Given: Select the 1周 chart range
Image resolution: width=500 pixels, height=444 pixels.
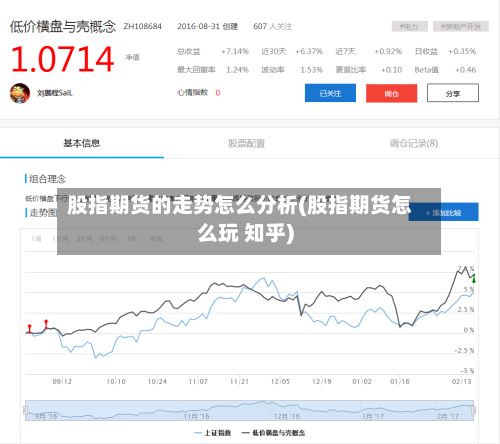Looking at the screenshot, I should pyautogui.click(x=36, y=239).
